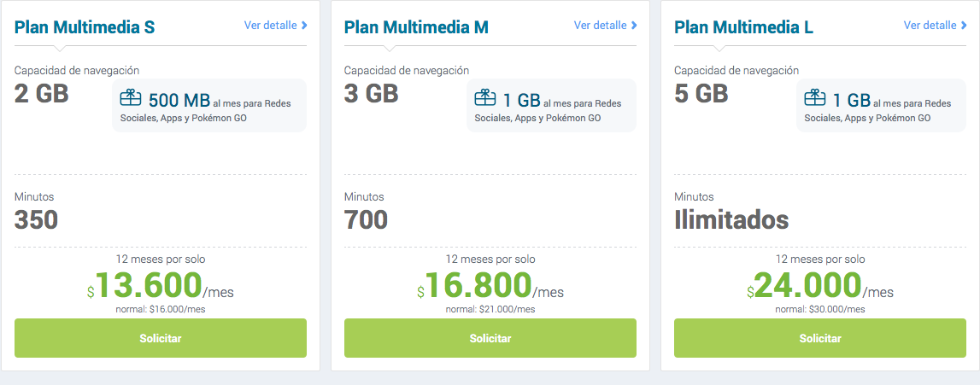Viewport: 980px width, 385px height.
Task: Click gift icon in Plan Multimedia S
Action: click(x=130, y=98)
